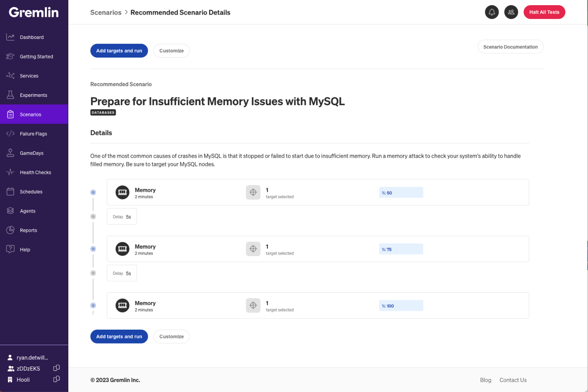Click the memory chip icon in 100% step
Image resolution: width=588 pixels, height=392 pixels.
click(122, 305)
